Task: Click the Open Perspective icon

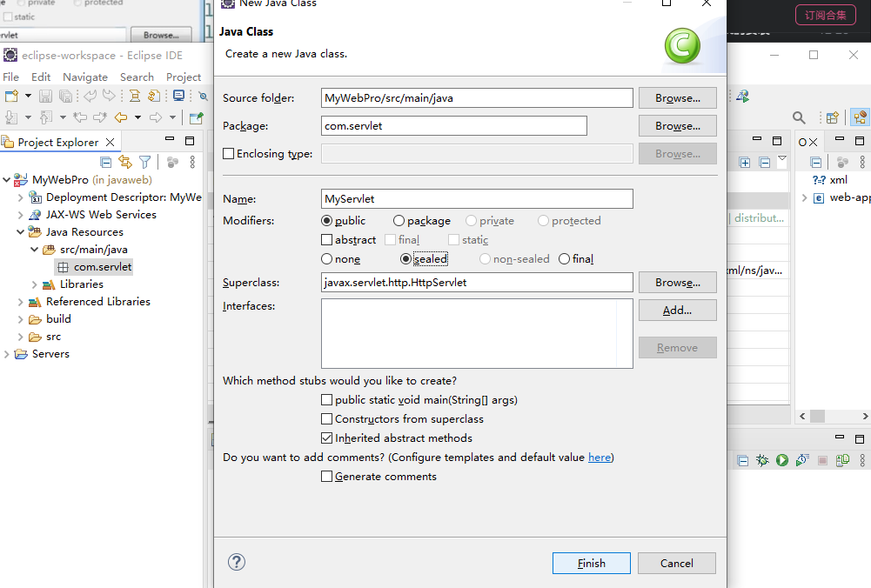Action: (832, 117)
